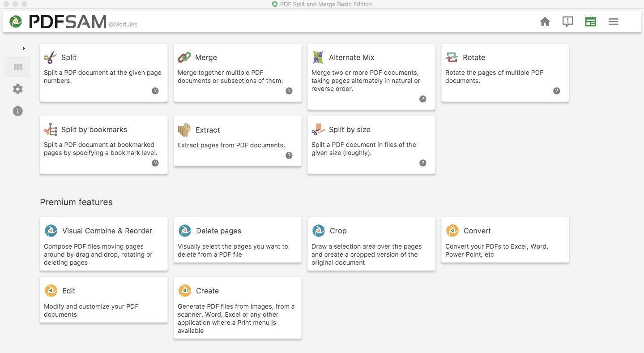Image resolution: width=644 pixels, height=353 pixels.
Task: Open Split by size title
Action: click(x=350, y=129)
